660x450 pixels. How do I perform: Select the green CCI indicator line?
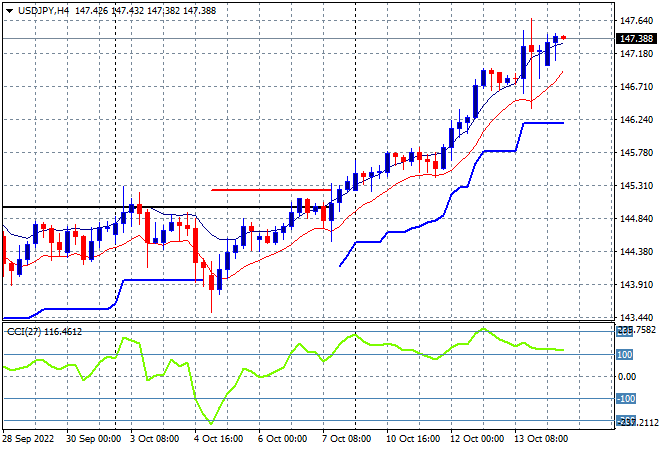283,367
